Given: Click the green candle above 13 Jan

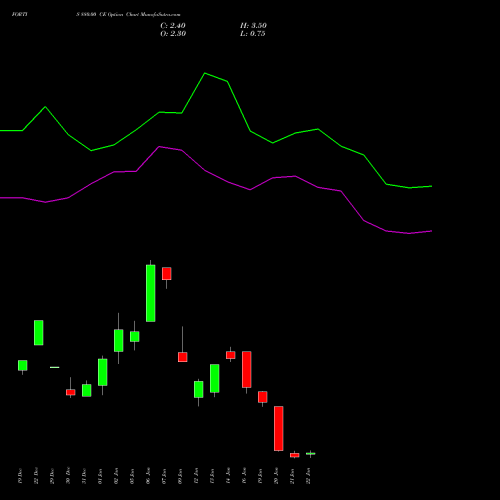Looking at the screenshot, I should coord(215,378).
